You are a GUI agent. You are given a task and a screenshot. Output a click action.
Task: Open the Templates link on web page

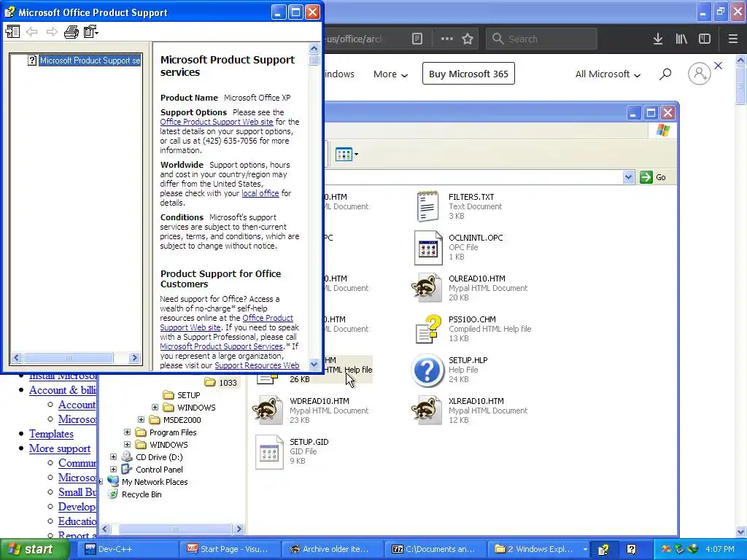tap(52, 434)
